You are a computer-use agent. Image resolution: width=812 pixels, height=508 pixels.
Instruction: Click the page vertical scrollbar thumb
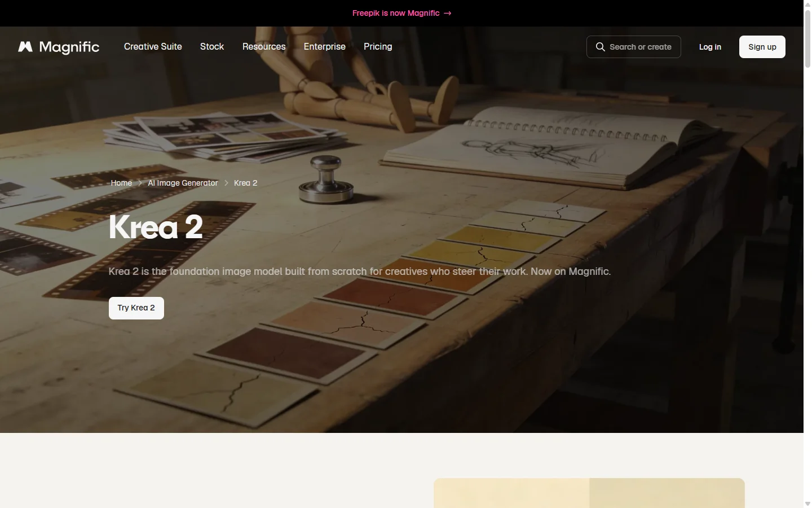807,38
